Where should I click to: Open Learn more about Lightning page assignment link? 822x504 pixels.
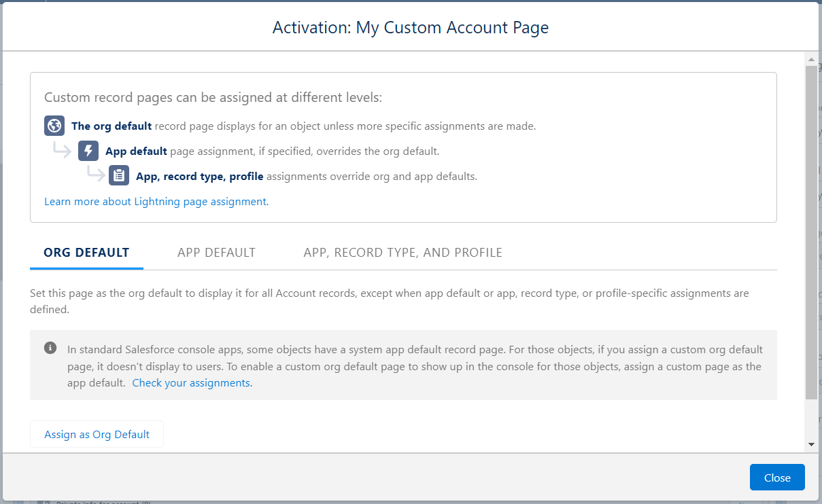point(156,202)
